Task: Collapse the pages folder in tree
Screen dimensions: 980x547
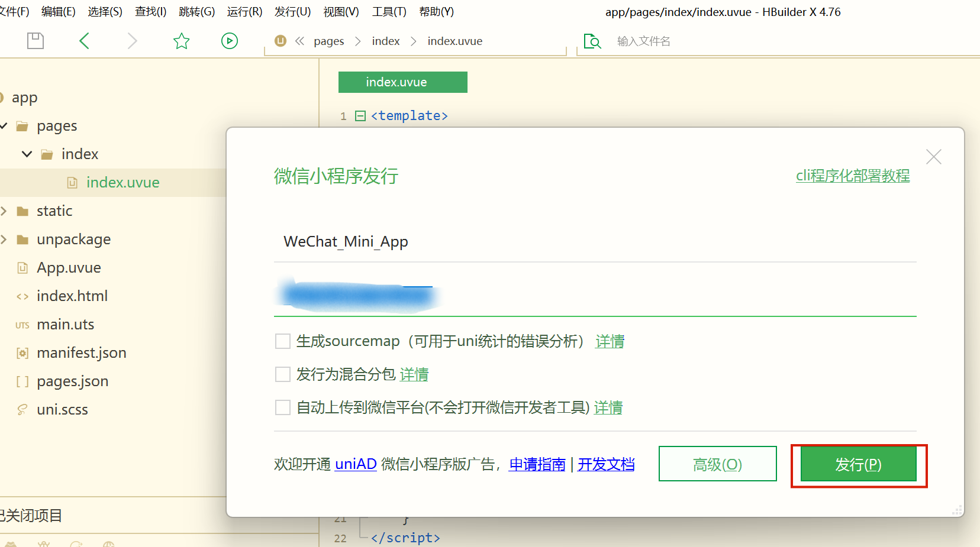Action: 3,126
